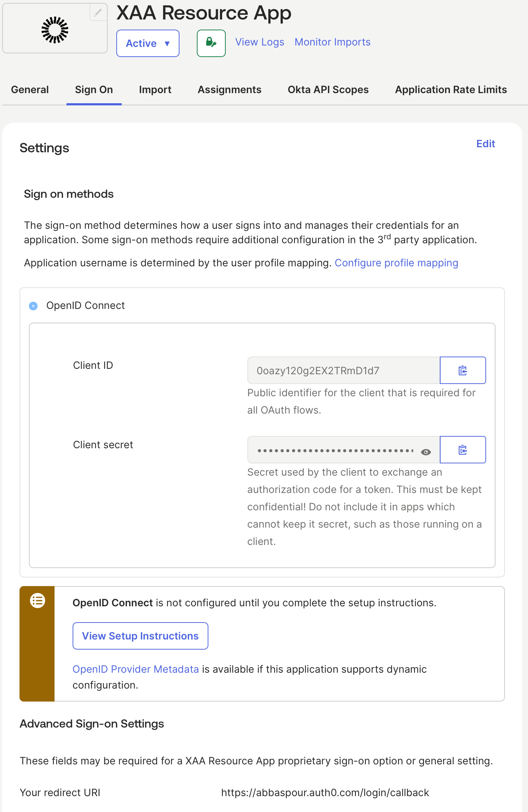Click Edit in the Settings panel
This screenshot has width=528, height=812.
pos(486,144)
